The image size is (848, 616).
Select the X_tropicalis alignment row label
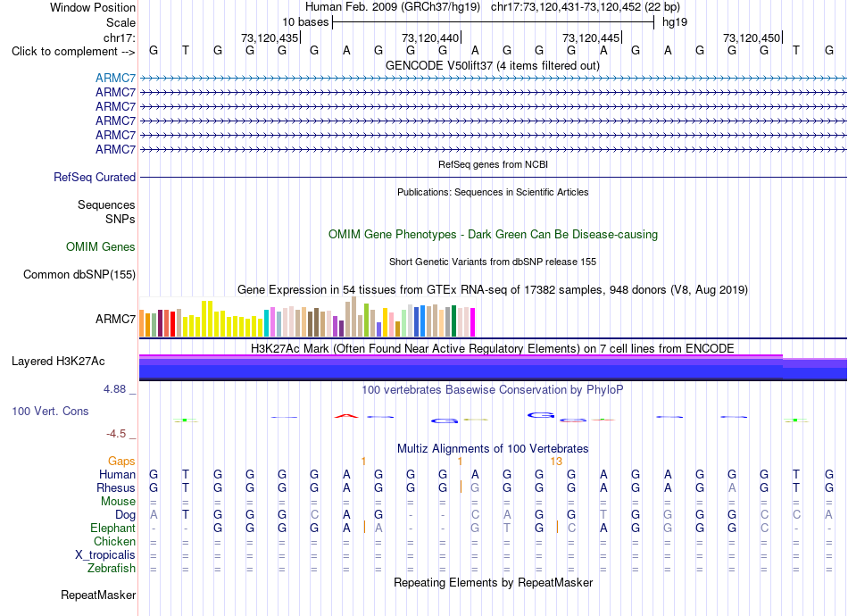pos(105,555)
